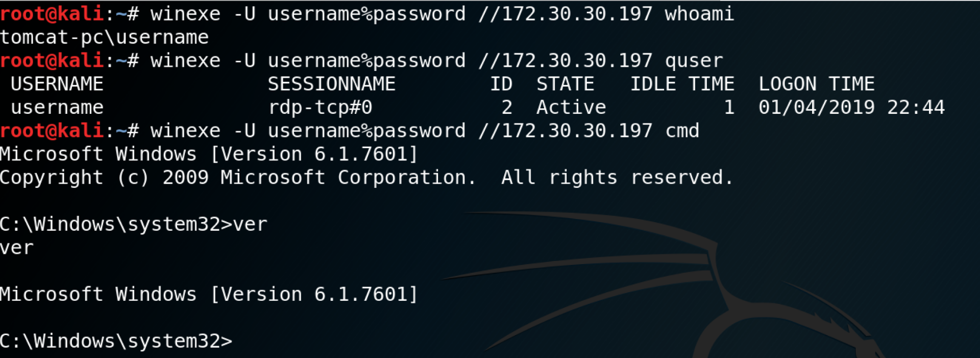Click the session ID value 2
980x358 pixels.
506,107
